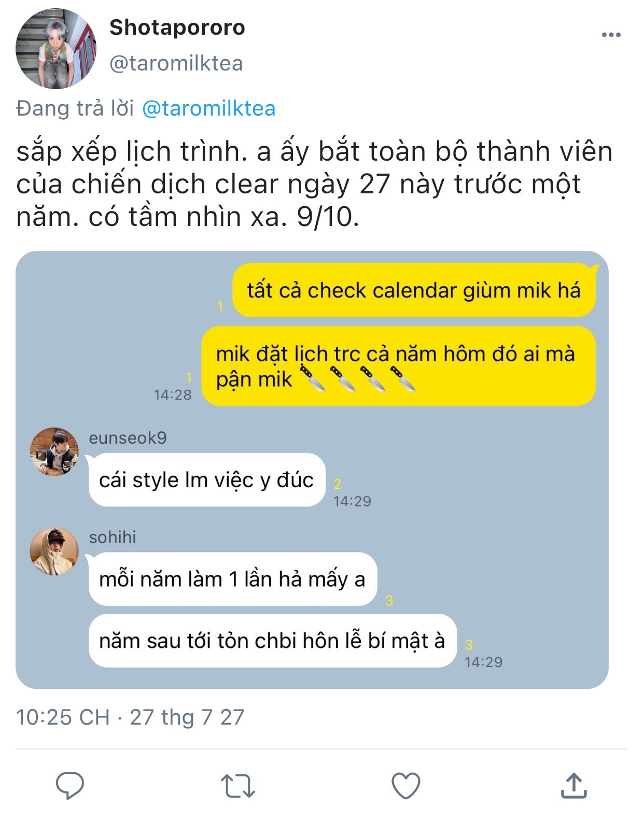
Task: Retweet this post
Action: tap(237, 786)
